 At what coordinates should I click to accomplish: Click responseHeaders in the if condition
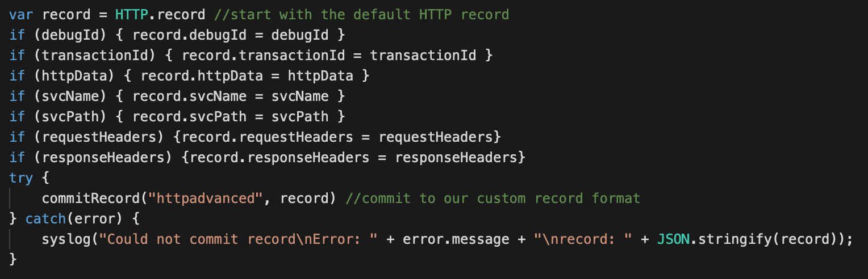click(103, 157)
